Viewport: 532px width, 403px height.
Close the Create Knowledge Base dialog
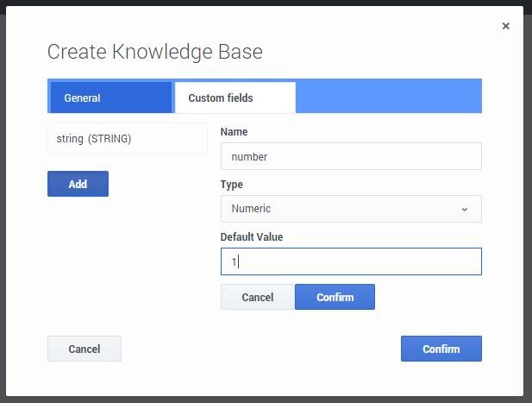[x=505, y=26]
